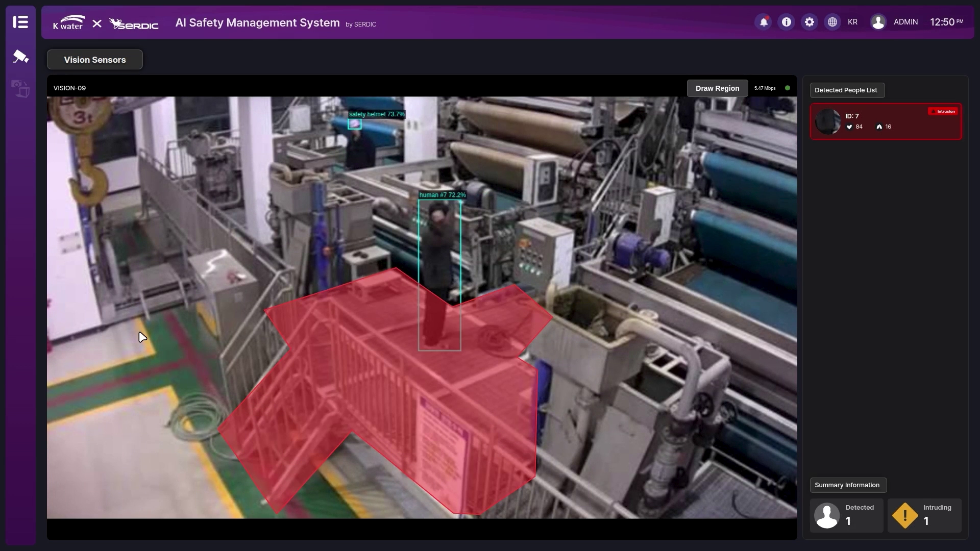
Task: Switch language via KR label
Action: [x=852, y=22]
